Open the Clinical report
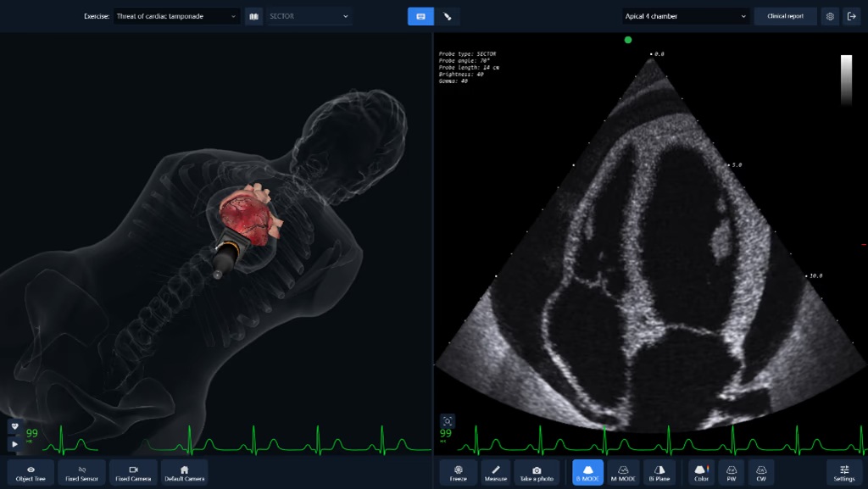The image size is (868, 489). [x=786, y=16]
